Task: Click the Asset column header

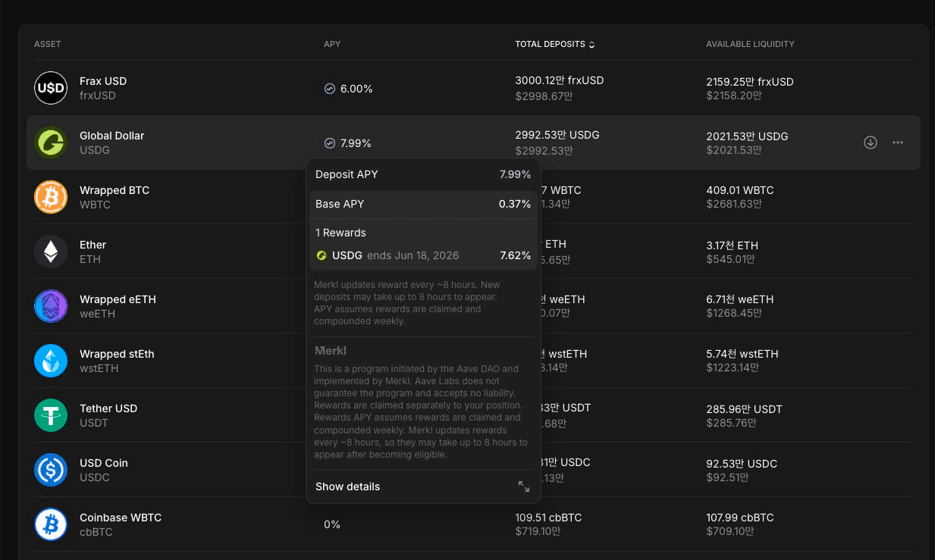Action: (x=47, y=44)
